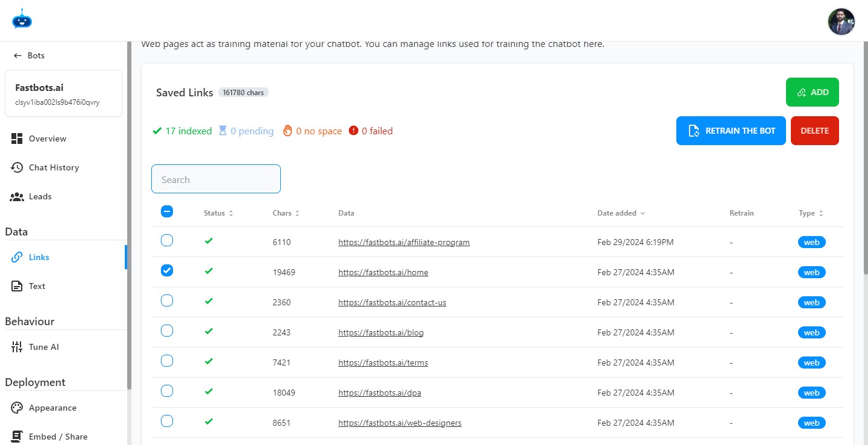868x445 pixels.
Task: Open the user profile avatar
Action: [841, 22]
